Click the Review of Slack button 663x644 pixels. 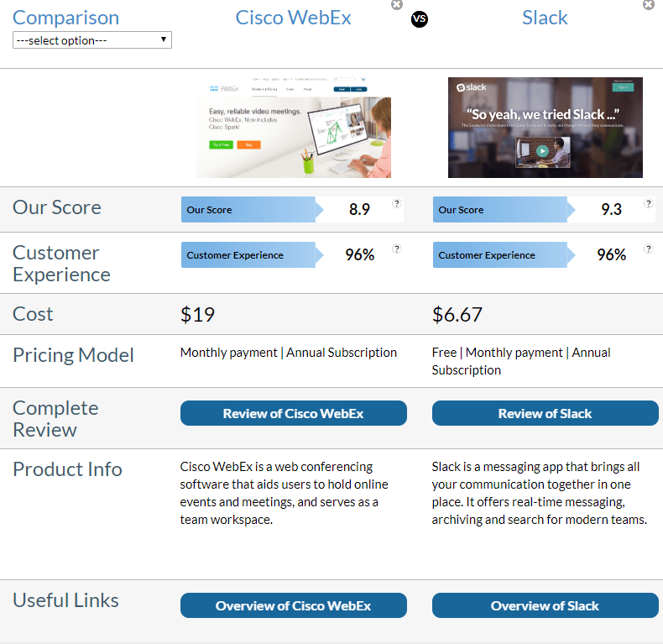[x=545, y=413]
